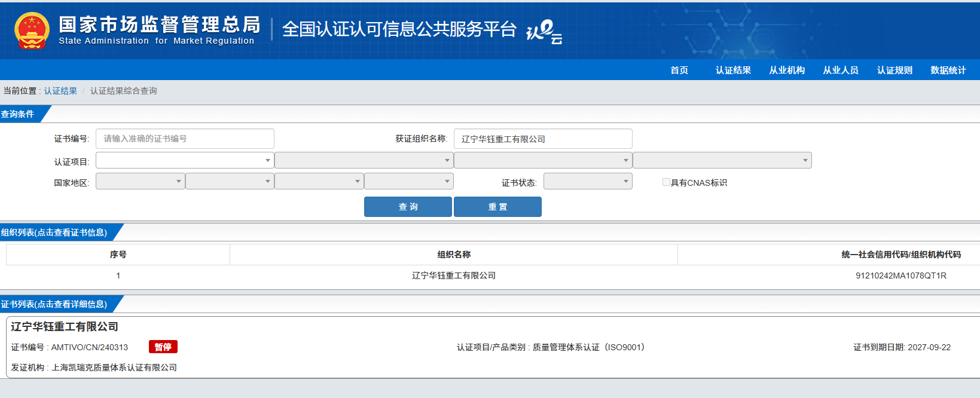The height and width of the screenshot is (398, 980).
Task: Open the first 认证项目 dropdown
Action: (x=185, y=160)
